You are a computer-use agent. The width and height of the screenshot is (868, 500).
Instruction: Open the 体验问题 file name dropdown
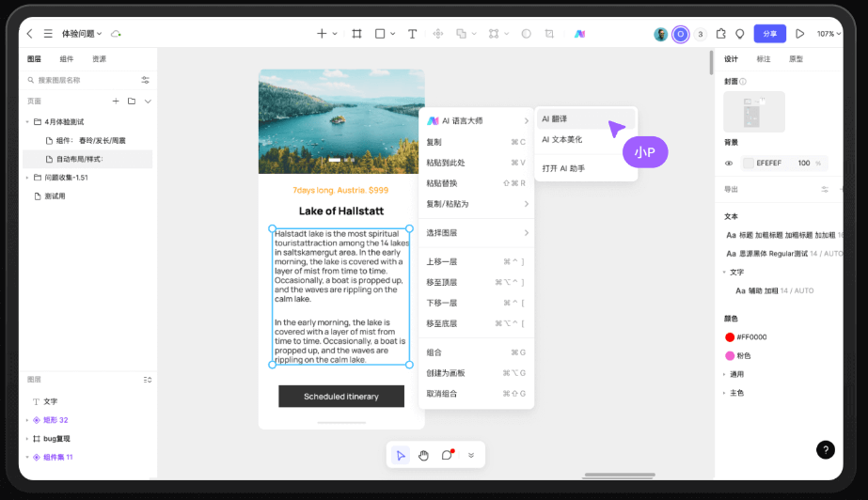82,34
